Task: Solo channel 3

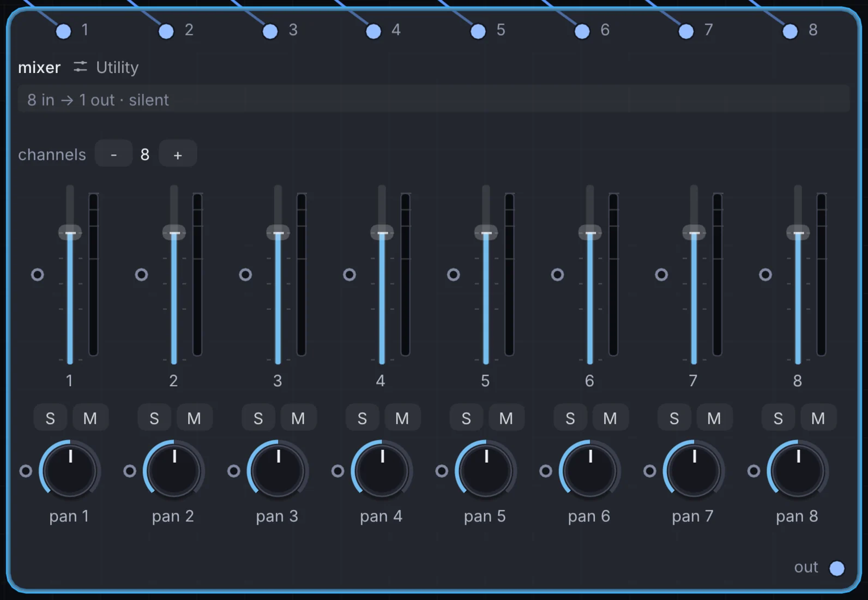Action: pos(258,418)
